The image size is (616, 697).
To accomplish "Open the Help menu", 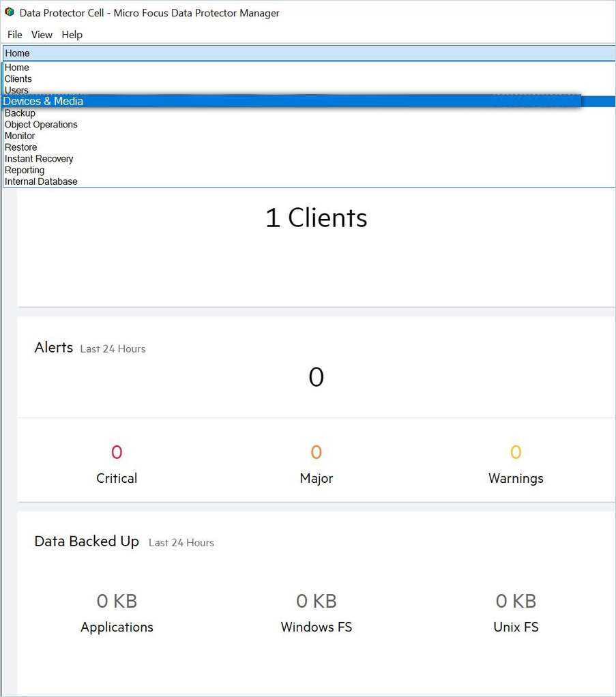I will [x=72, y=35].
